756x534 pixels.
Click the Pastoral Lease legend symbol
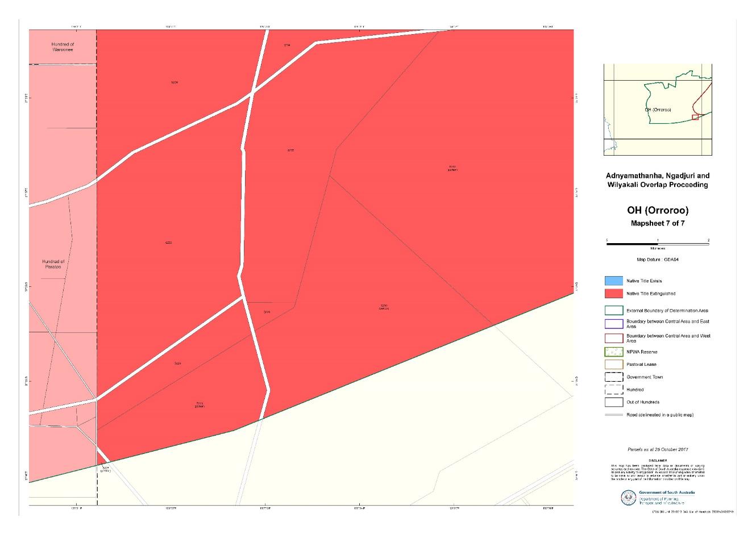[614, 364]
